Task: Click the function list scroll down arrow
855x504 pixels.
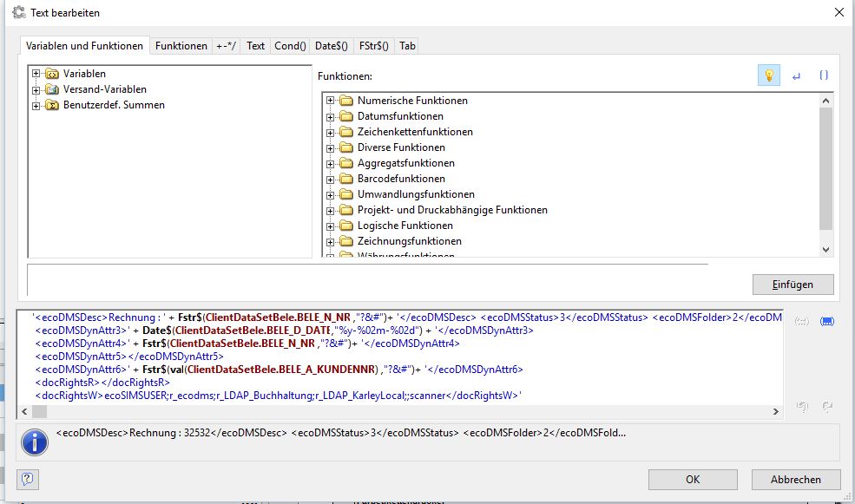Action: pyautogui.click(x=825, y=250)
